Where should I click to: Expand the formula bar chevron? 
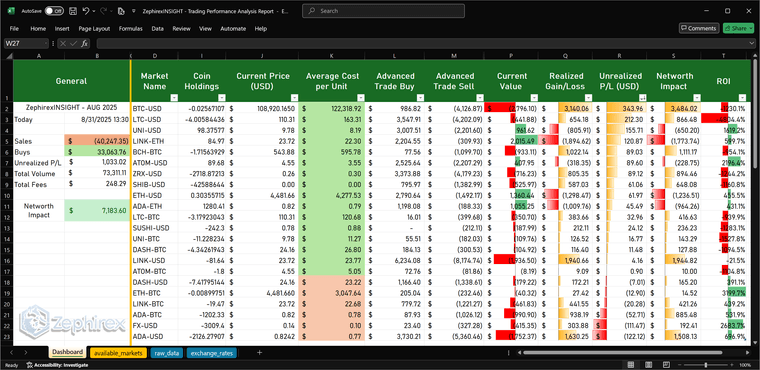(751, 44)
